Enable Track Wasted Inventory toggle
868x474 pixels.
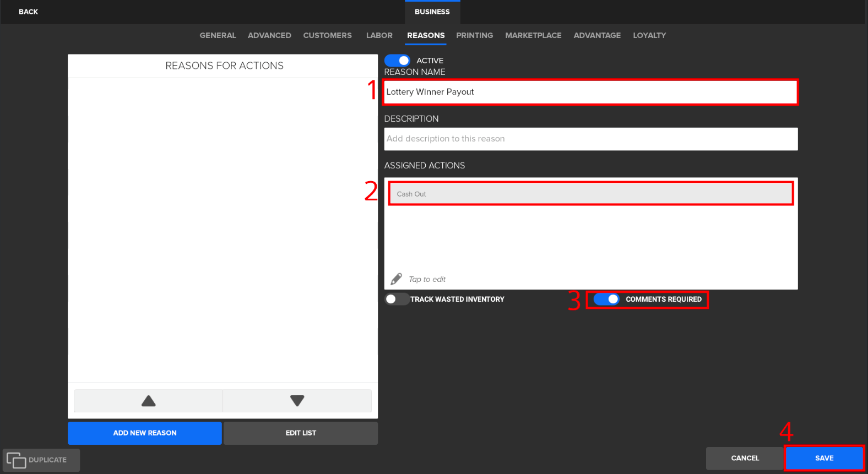pyautogui.click(x=396, y=299)
